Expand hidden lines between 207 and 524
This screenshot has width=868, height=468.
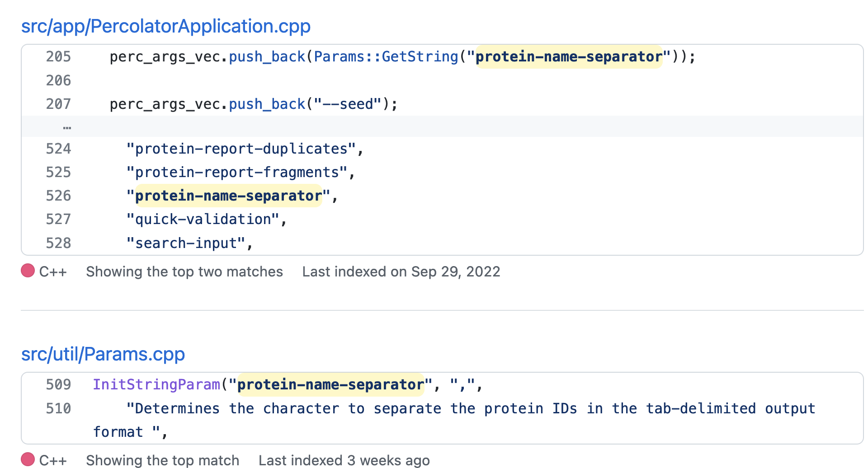click(66, 127)
